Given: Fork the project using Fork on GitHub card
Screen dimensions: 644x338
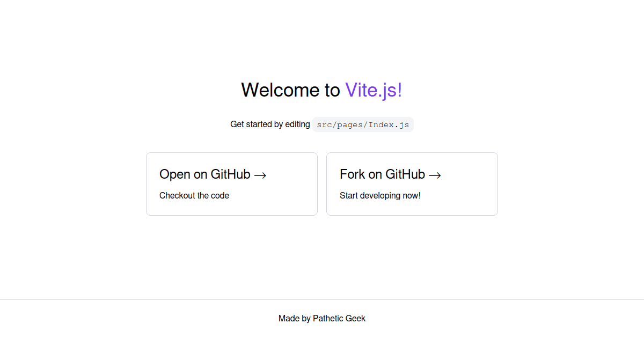Looking at the screenshot, I should [412, 184].
